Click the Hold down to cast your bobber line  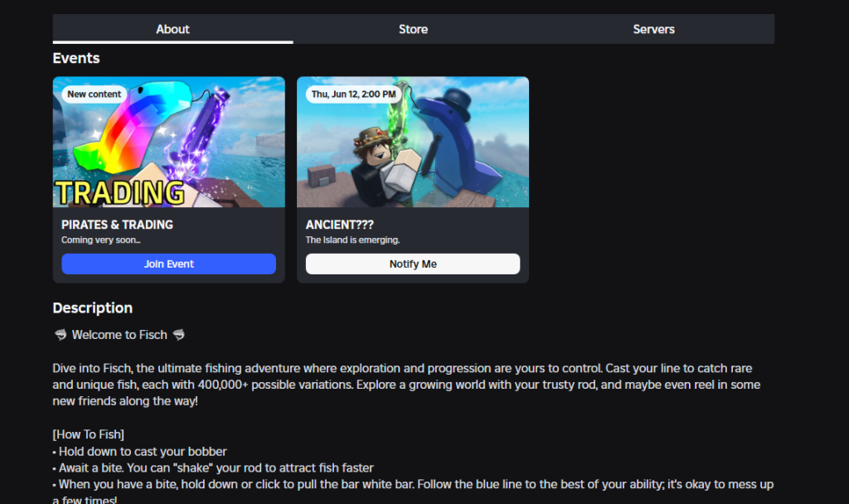(139, 452)
